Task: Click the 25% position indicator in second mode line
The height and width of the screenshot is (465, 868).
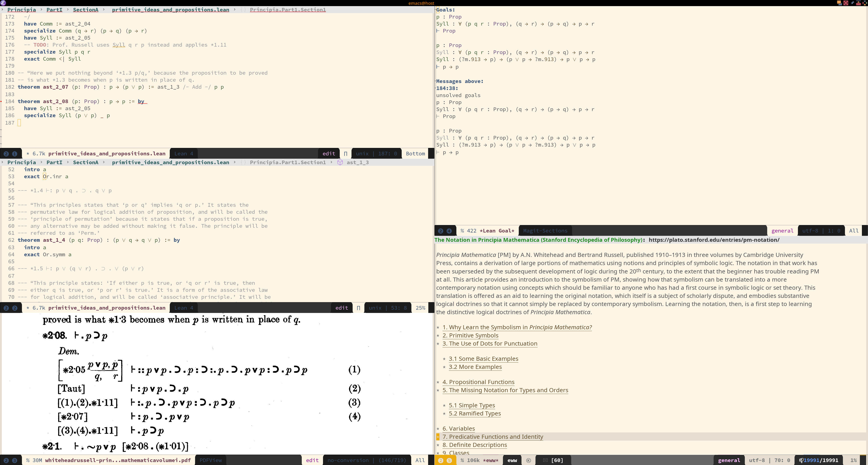Action: tap(420, 308)
